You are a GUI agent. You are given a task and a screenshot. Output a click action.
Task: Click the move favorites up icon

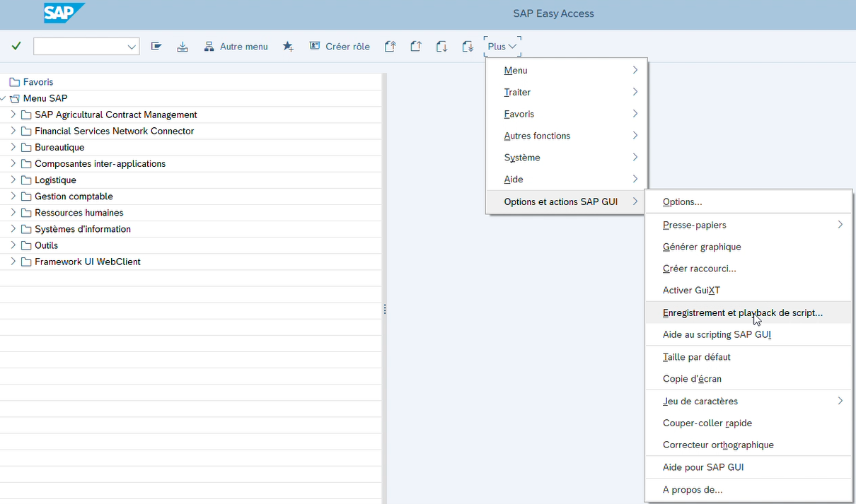click(x=416, y=47)
